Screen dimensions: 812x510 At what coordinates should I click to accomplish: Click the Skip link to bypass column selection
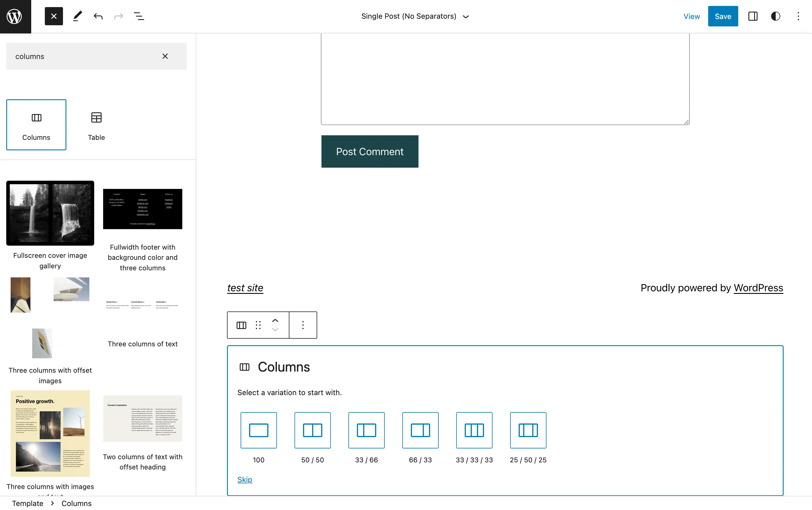pos(244,479)
